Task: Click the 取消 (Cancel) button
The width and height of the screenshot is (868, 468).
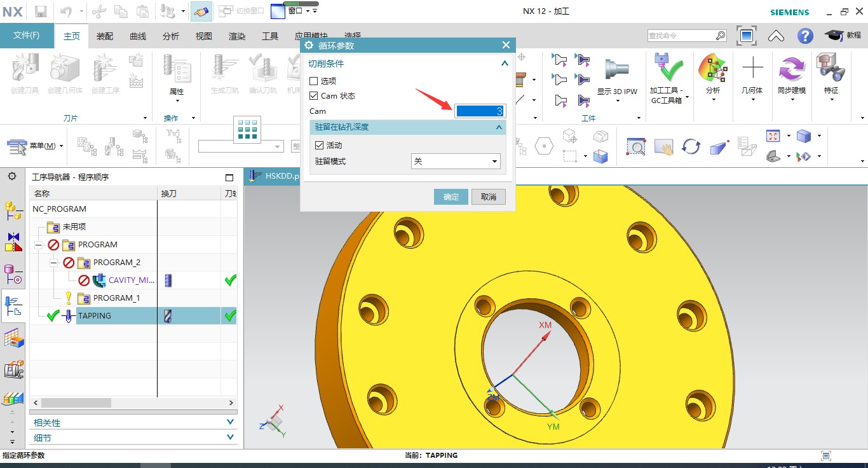Action: pyautogui.click(x=489, y=196)
